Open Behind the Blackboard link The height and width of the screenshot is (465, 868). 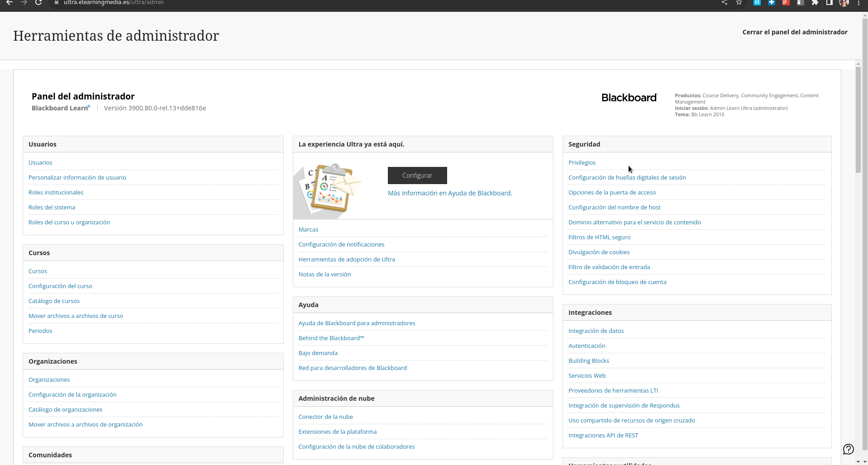[x=331, y=338]
